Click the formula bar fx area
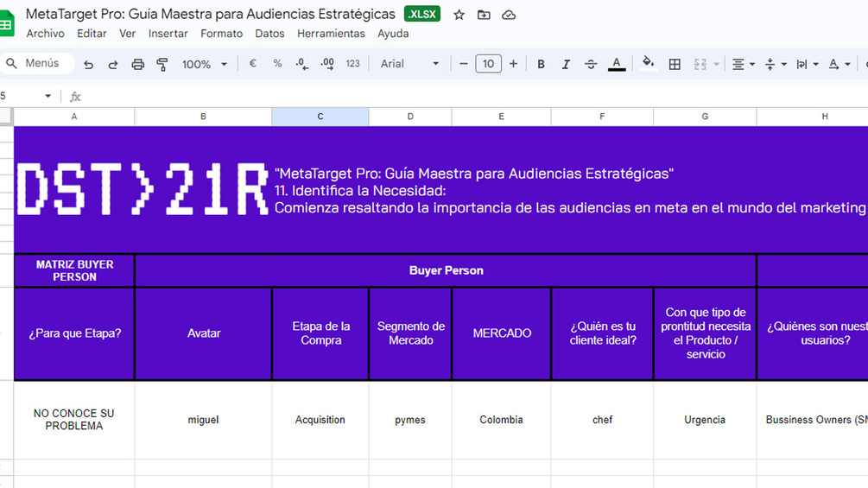This screenshot has width=868, height=488. 75,97
